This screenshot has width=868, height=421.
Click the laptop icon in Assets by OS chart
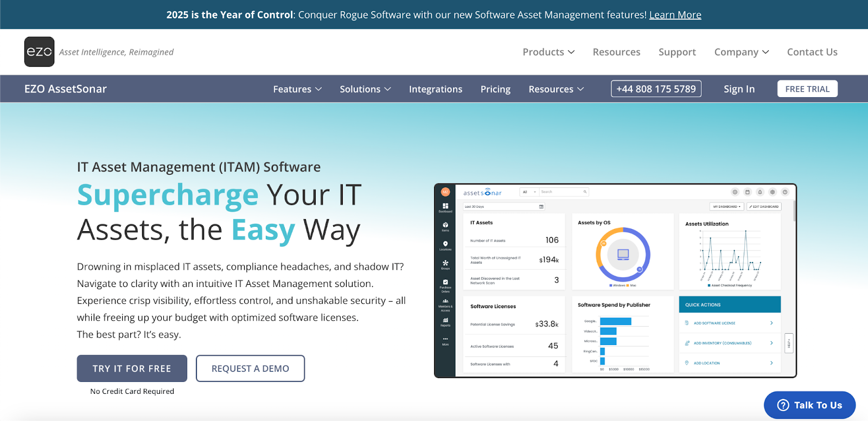(x=623, y=254)
